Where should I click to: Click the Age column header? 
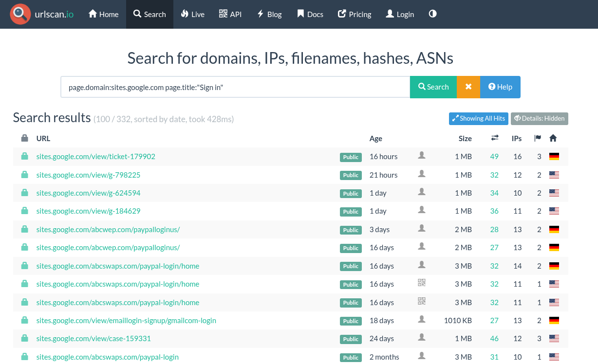pos(376,138)
